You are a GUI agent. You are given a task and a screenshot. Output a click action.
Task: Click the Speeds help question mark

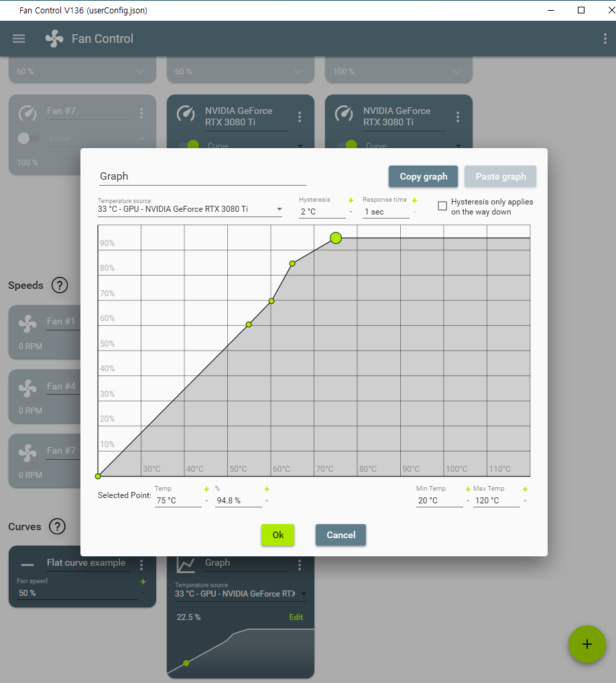60,286
